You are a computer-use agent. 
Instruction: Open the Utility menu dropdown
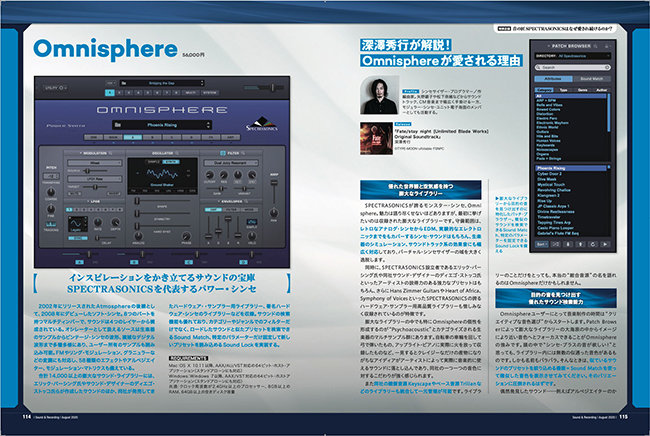[55, 88]
